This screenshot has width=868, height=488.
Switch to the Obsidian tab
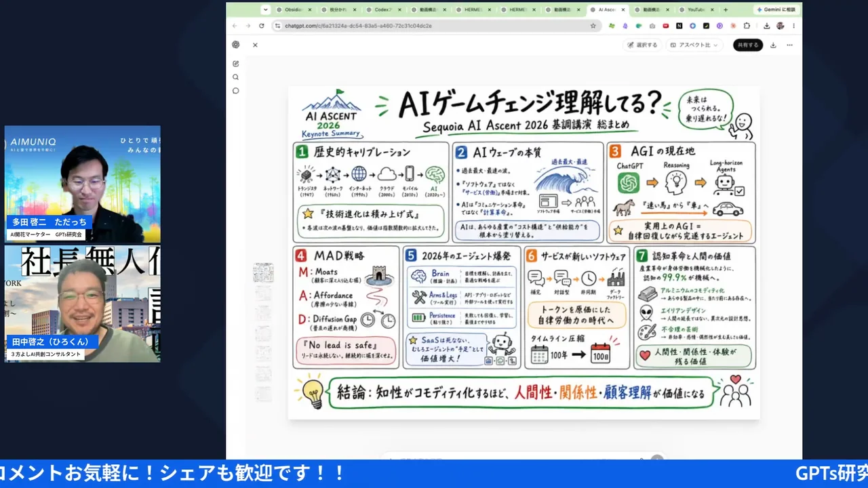coord(294,10)
